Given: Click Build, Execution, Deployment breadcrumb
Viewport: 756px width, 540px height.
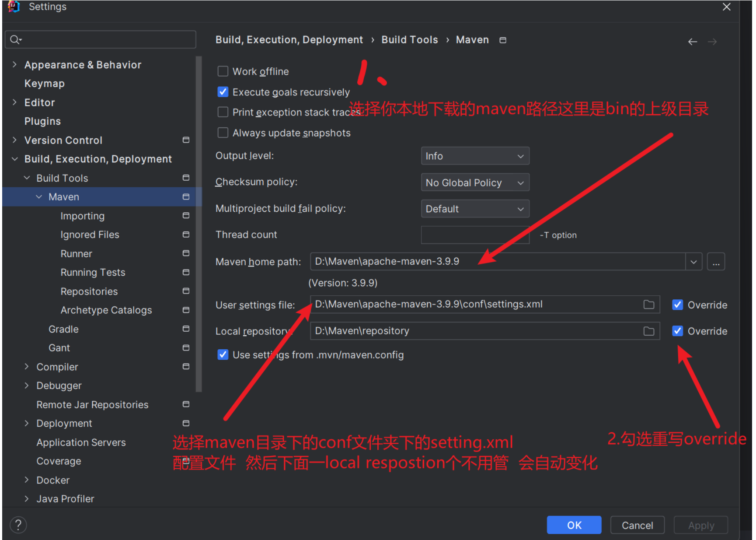Looking at the screenshot, I should 289,40.
